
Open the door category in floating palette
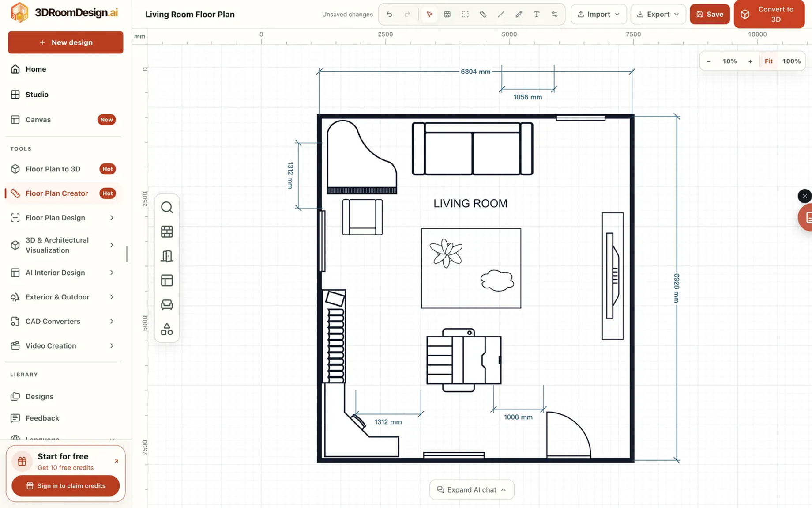tap(167, 256)
